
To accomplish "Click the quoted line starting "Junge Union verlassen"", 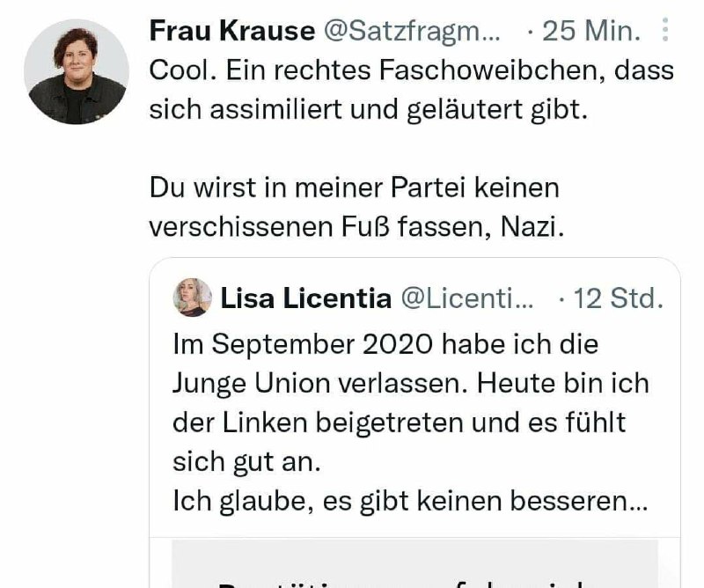I will 410,383.
